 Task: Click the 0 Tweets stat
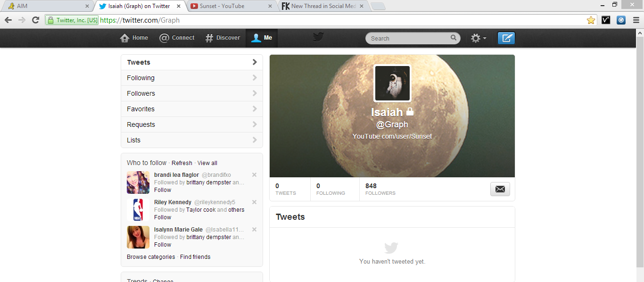[286, 189]
